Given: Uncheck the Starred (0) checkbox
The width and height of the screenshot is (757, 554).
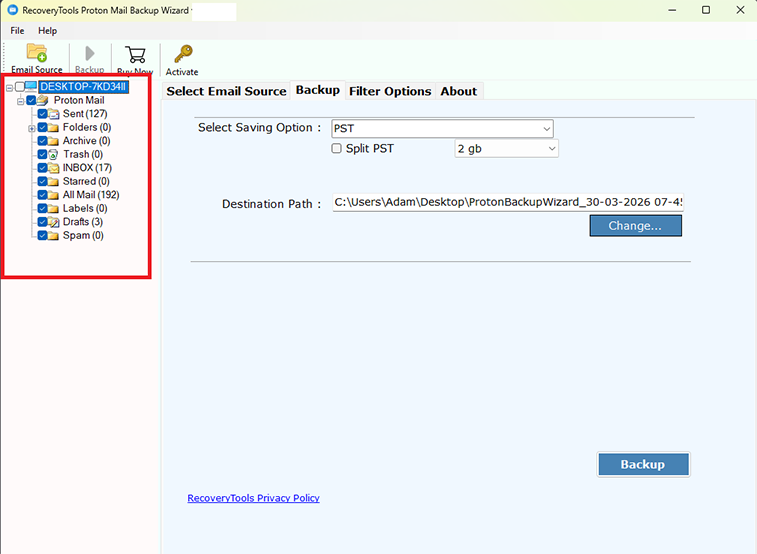Looking at the screenshot, I should pos(42,181).
